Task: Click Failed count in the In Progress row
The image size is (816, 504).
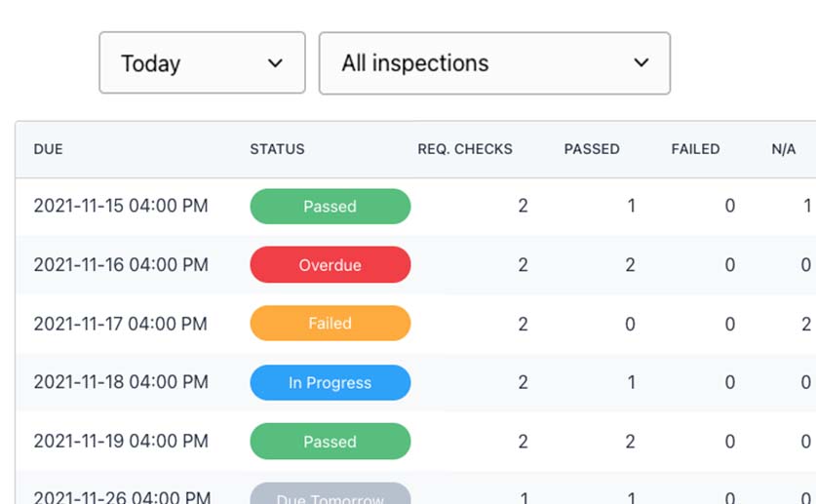Action: tap(730, 382)
